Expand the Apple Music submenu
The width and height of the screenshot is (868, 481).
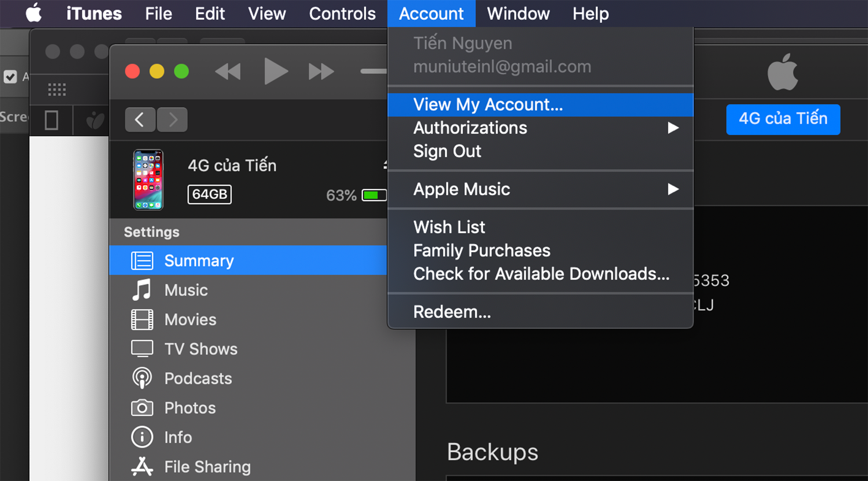pyautogui.click(x=540, y=189)
